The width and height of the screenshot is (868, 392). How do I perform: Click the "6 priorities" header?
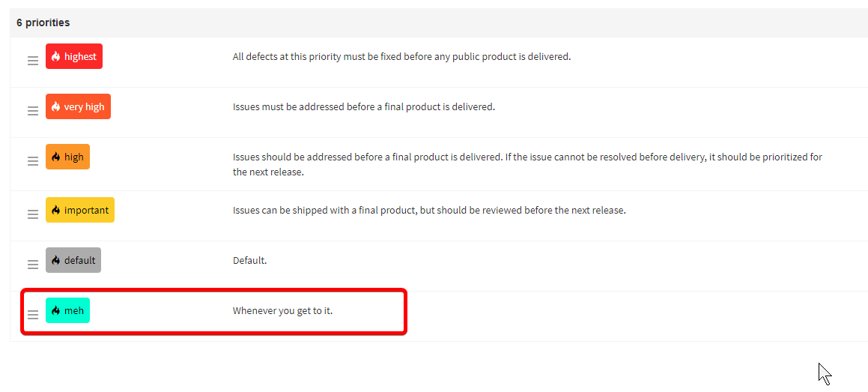click(43, 22)
